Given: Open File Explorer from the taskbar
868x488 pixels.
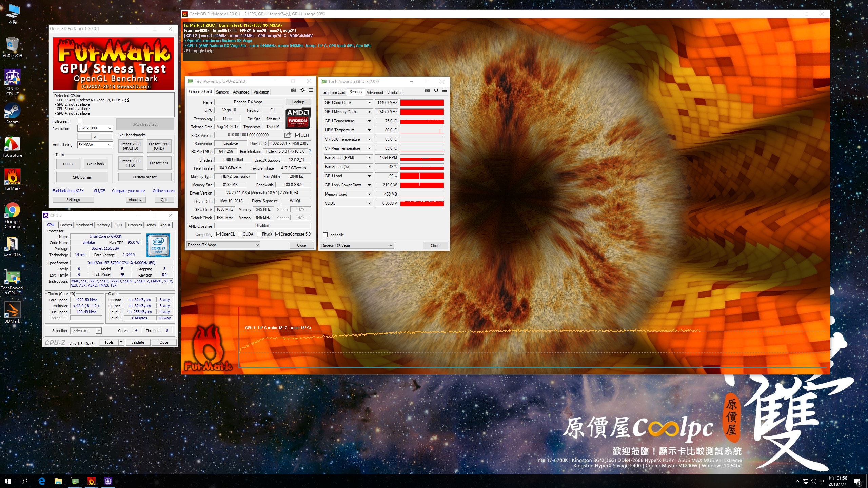Looking at the screenshot, I should coord(58,481).
